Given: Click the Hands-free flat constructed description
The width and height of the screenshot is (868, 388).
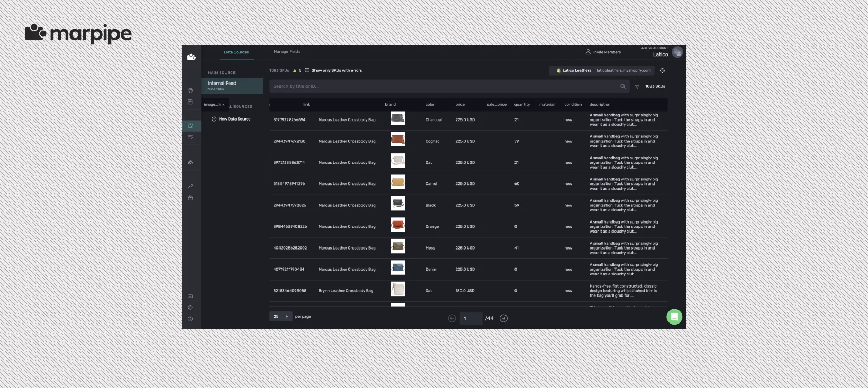Looking at the screenshot, I should pos(623,291).
